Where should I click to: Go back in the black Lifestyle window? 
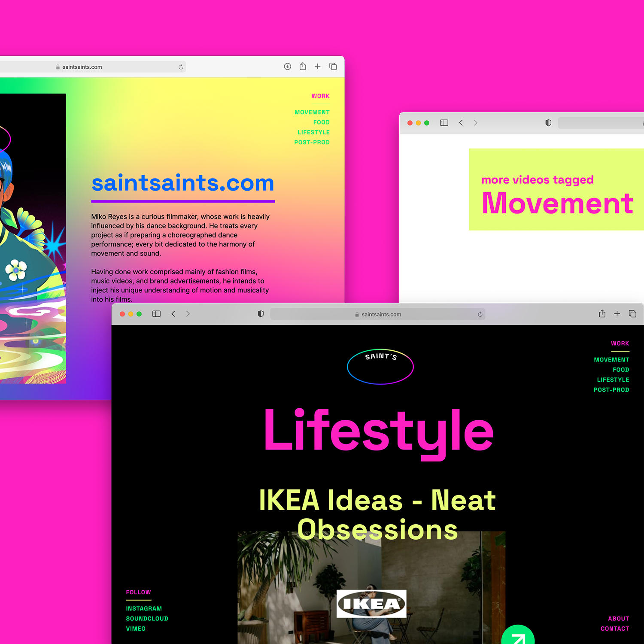click(173, 314)
